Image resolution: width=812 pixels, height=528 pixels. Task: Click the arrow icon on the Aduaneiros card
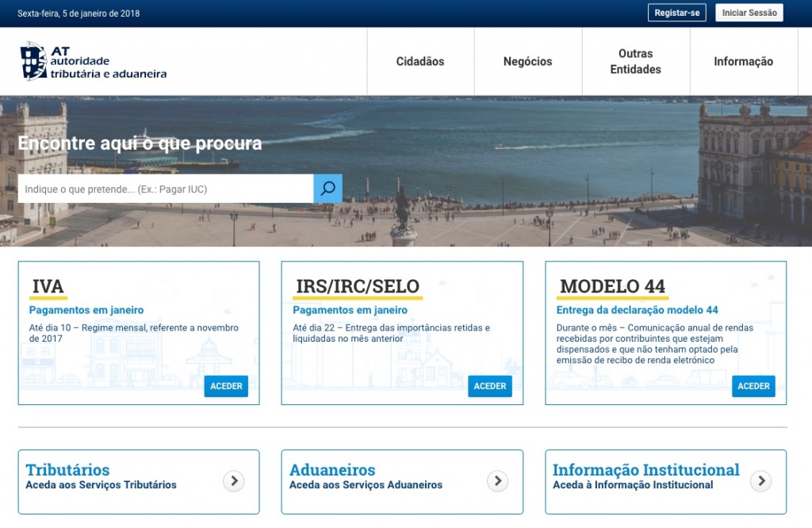coord(496,480)
